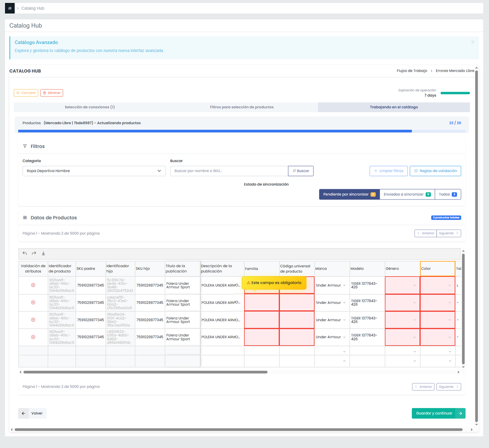Open the Categoría dropdown Ropa Deportiva Hombre
The image size is (489, 448).
point(94,171)
